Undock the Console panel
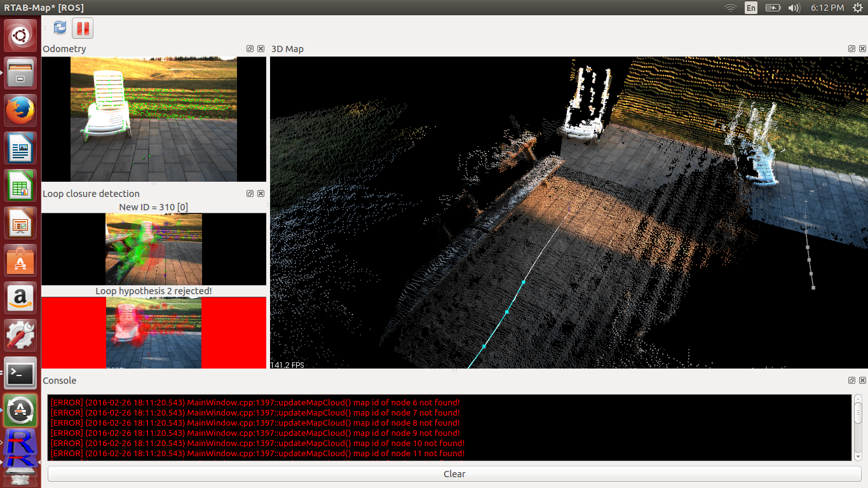The width and height of the screenshot is (868, 488). [851, 380]
